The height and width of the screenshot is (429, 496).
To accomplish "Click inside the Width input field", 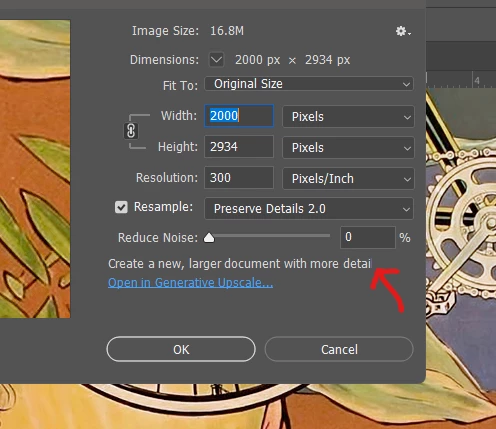I will (x=239, y=116).
